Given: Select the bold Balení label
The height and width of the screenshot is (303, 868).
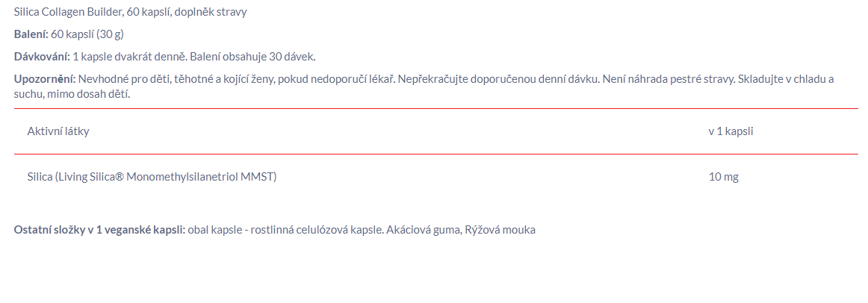Looking at the screenshot, I should click(x=31, y=34).
